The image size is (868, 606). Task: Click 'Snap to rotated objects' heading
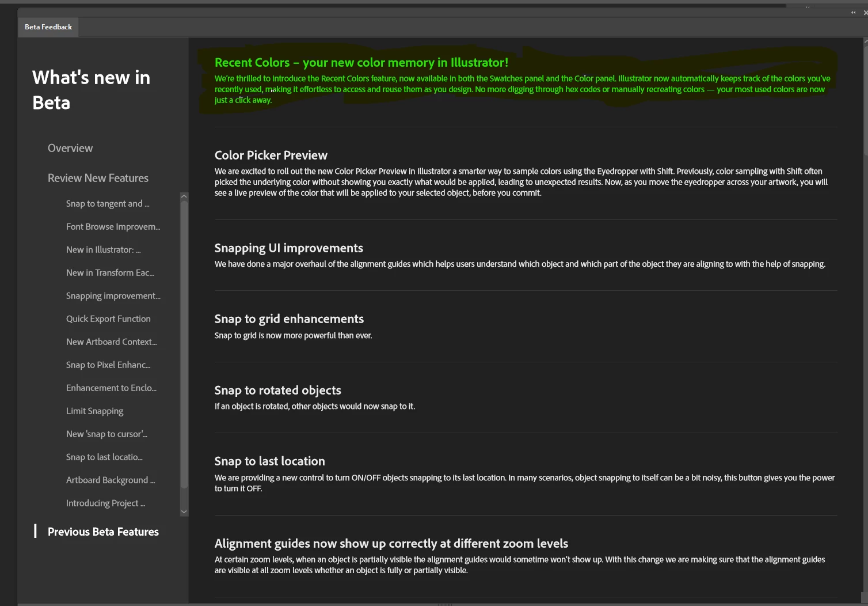pos(277,390)
